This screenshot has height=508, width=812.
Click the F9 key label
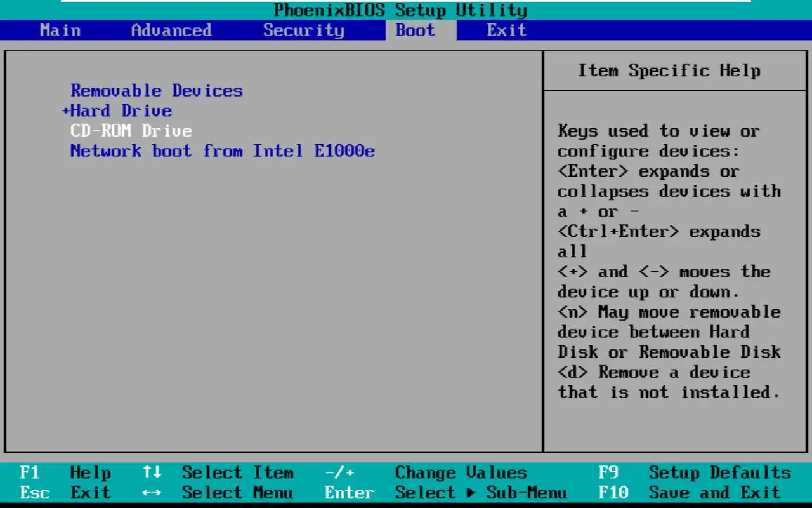[608, 472]
